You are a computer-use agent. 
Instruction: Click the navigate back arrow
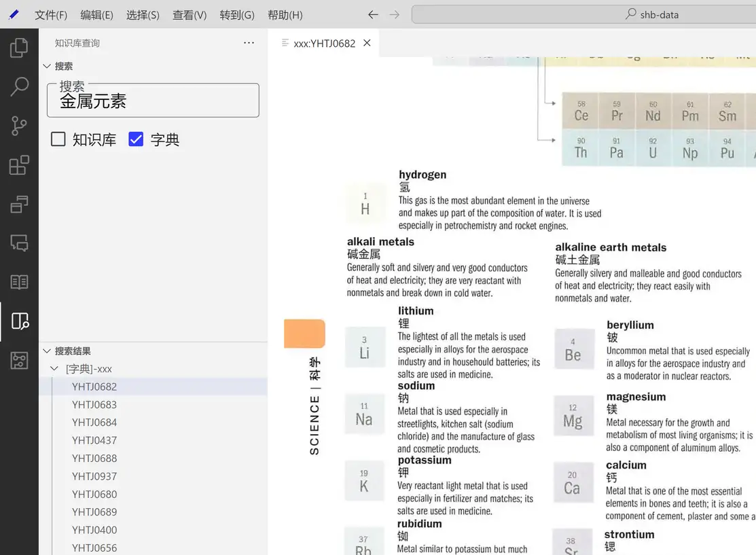pos(372,14)
